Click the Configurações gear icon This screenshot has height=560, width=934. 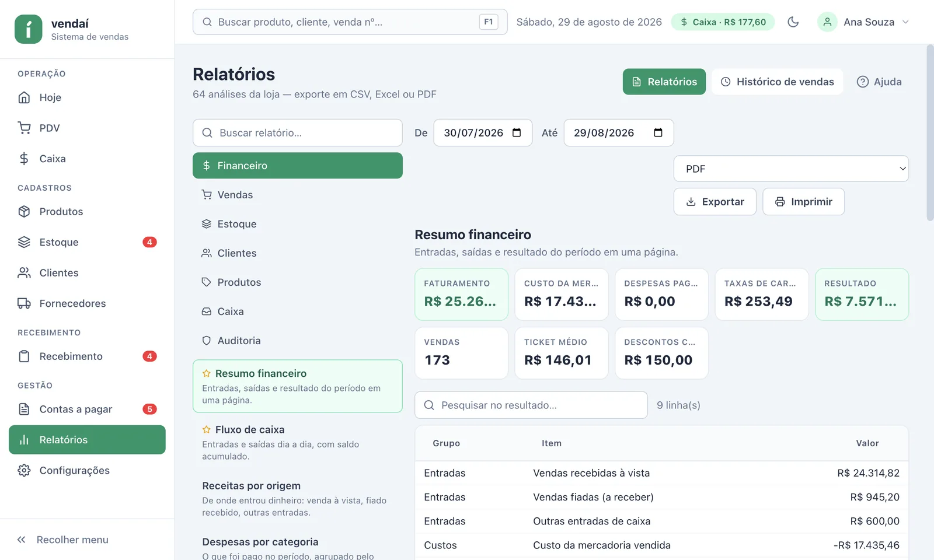click(24, 471)
